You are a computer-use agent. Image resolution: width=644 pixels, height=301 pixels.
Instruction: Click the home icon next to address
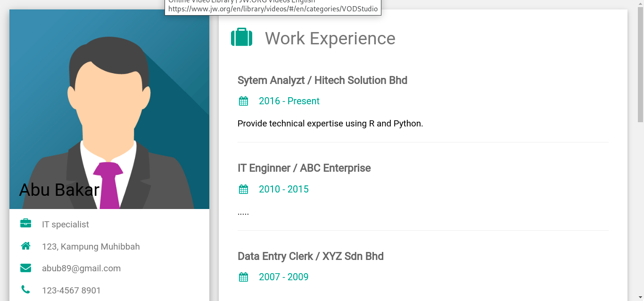coord(25,246)
